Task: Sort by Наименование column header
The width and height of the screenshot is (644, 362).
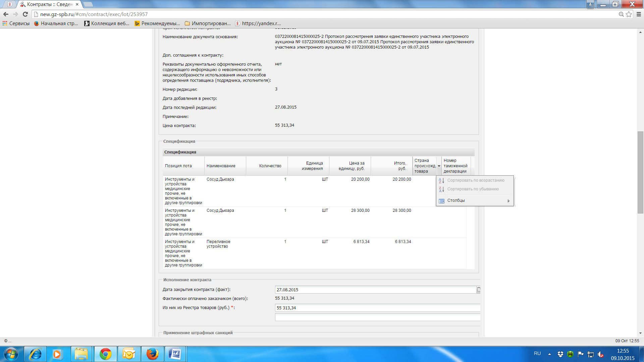Action: click(x=221, y=166)
